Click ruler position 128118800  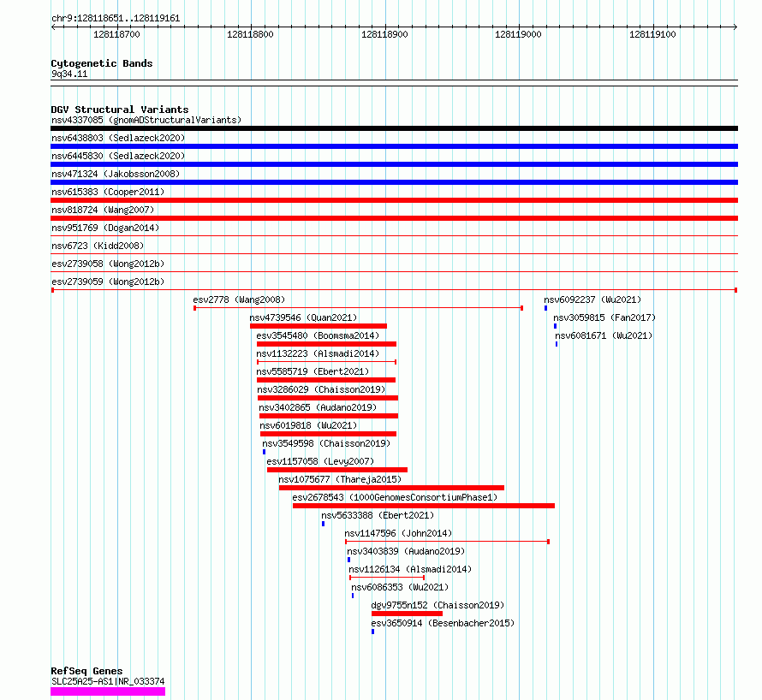[x=250, y=34]
